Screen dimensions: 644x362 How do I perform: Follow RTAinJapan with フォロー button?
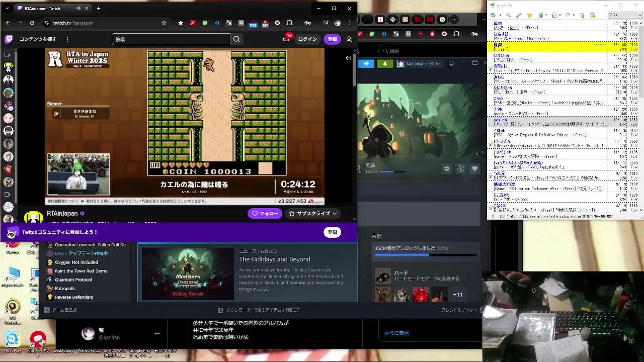(265, 214)
